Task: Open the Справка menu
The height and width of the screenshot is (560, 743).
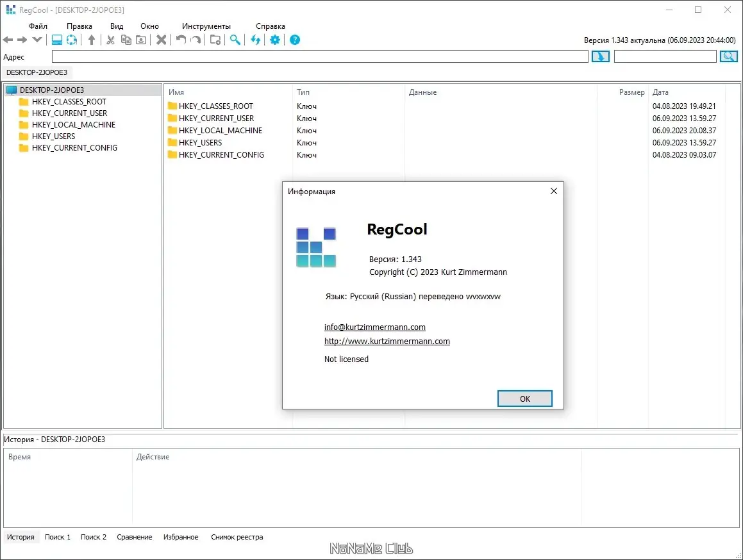Action: point(270,26)
